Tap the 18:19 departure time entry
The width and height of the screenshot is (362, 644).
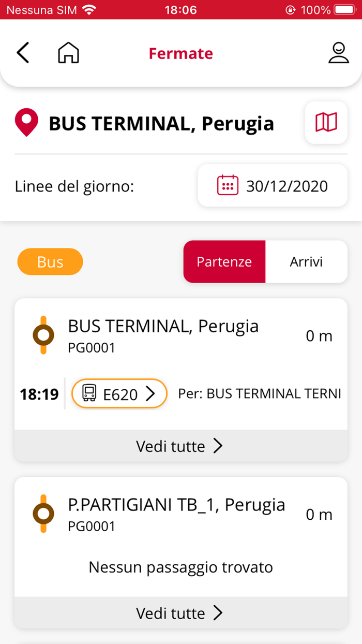tap(39, 394)
